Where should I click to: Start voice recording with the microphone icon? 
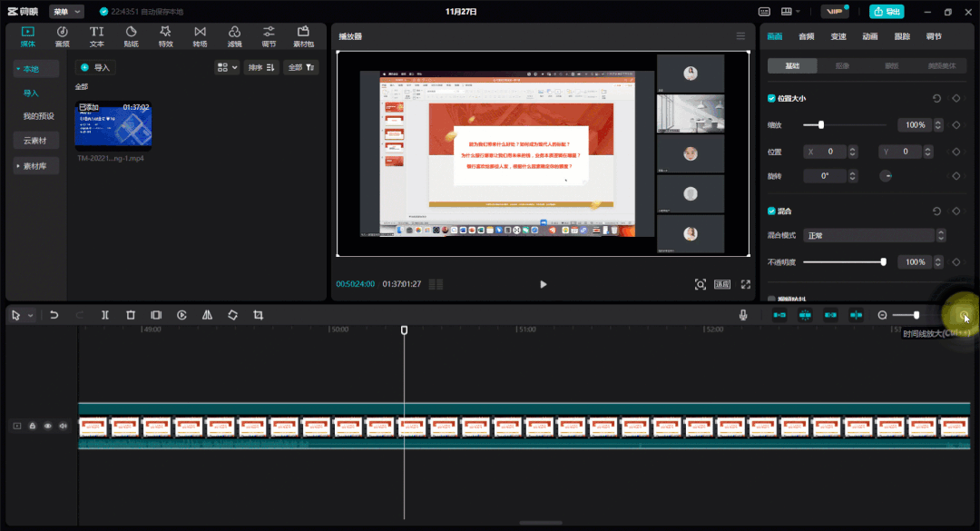pyautogui.click(x=743, y=315)
